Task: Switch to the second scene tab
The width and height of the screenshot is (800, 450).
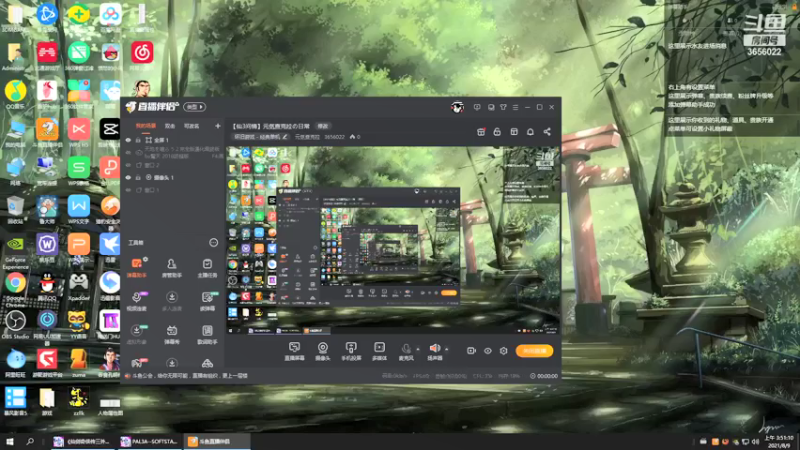Action: click(170, 126)
